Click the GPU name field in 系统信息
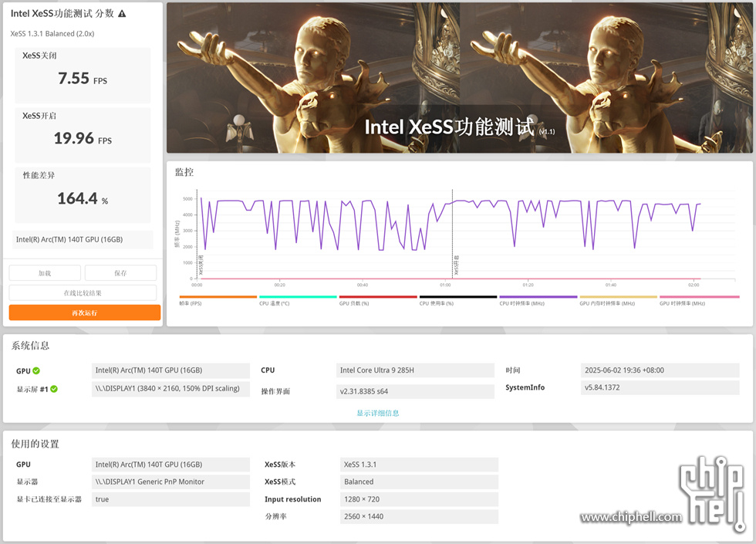 click(x=170, y=370)
